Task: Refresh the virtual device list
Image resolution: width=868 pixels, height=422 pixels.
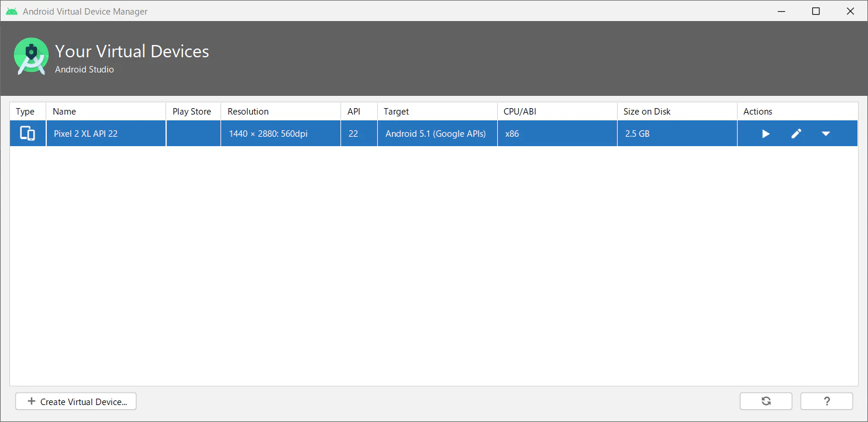Action: click(x=766, y=401)
